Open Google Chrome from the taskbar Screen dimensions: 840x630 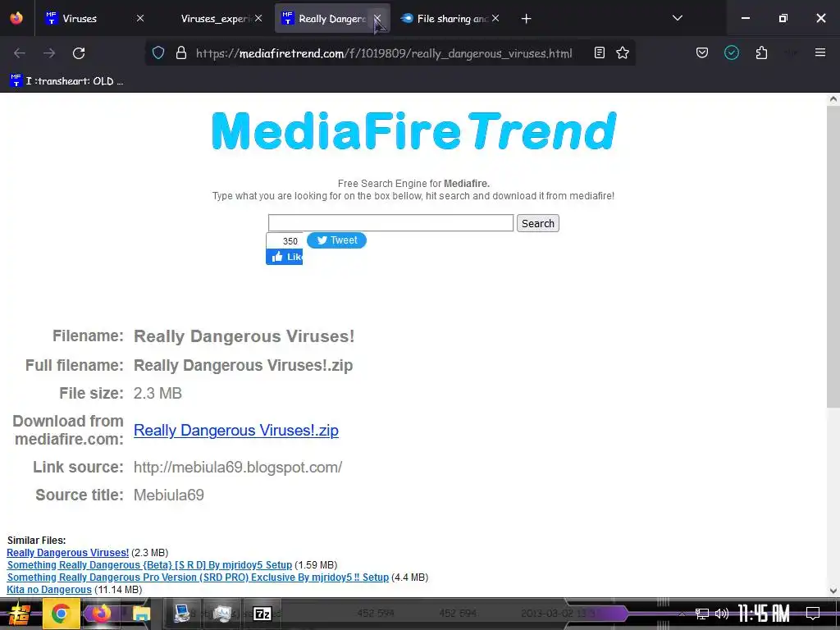pyautogui.click(x=61, y=614)
